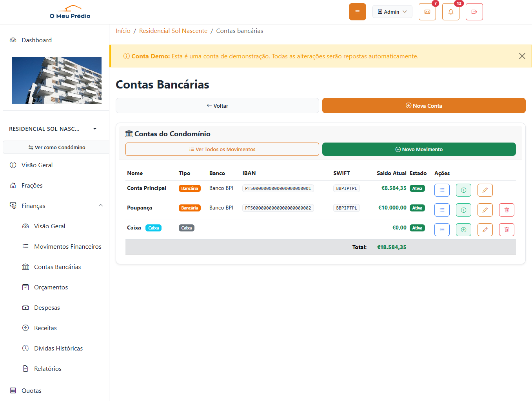
Task: Edit the Poupança account via pencil icon
Action: (x=485, y=210)
